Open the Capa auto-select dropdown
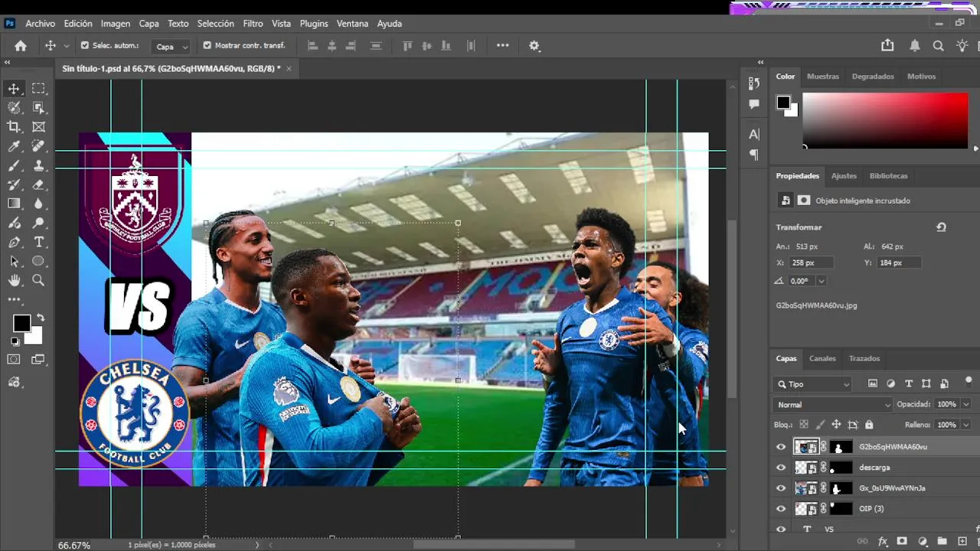The width and height of the screenshot is (980, 551). click(x=171, y=47)
